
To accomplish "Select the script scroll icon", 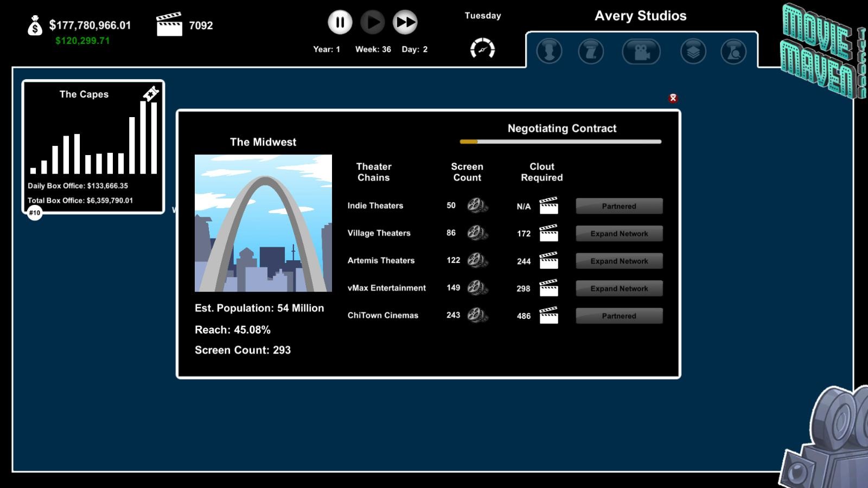I will click(x=590, y=52).
